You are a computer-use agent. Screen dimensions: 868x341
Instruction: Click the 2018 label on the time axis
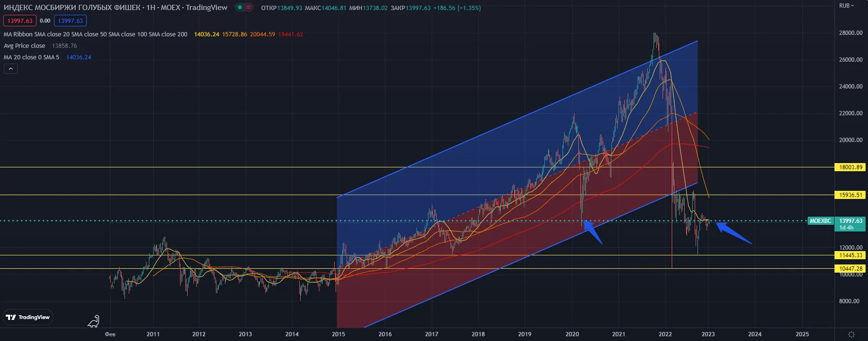[478, 334]
